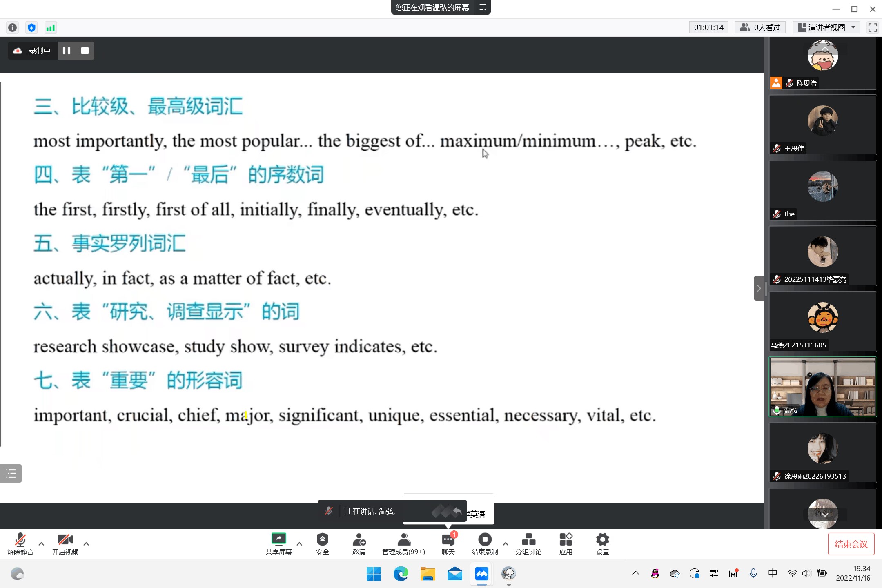Open the presenter view dropdown
The width and height of the screenshot is (882, 588).
[x=826, y=27]
